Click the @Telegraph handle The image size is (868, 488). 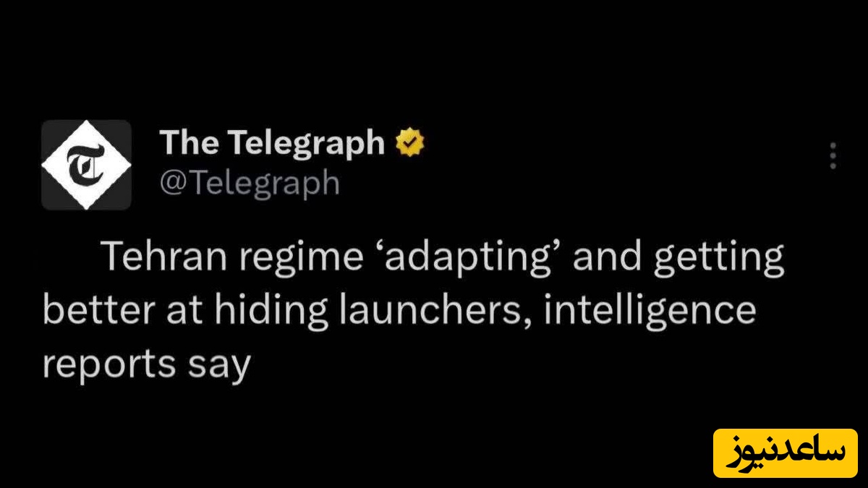pyautogui.click(x=249, y=183)
